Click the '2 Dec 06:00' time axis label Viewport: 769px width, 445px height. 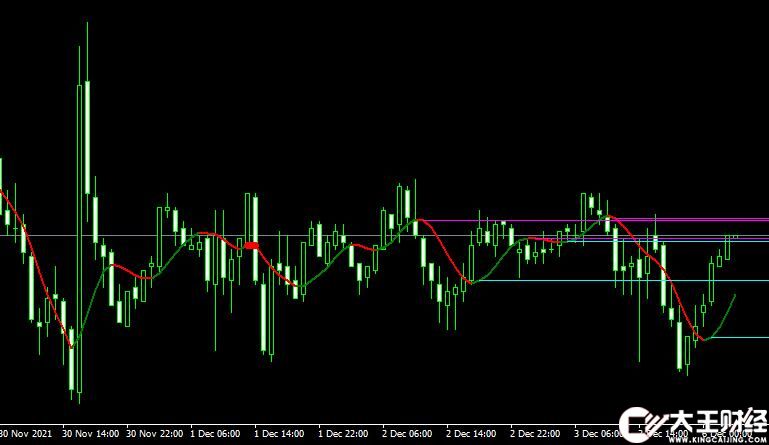pos(407,434)
